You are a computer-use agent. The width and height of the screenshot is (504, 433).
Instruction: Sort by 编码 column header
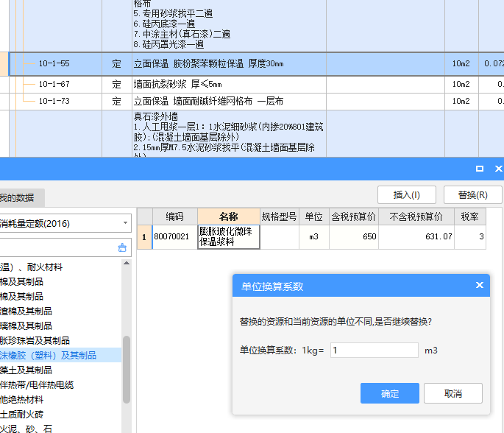[174, 216]
